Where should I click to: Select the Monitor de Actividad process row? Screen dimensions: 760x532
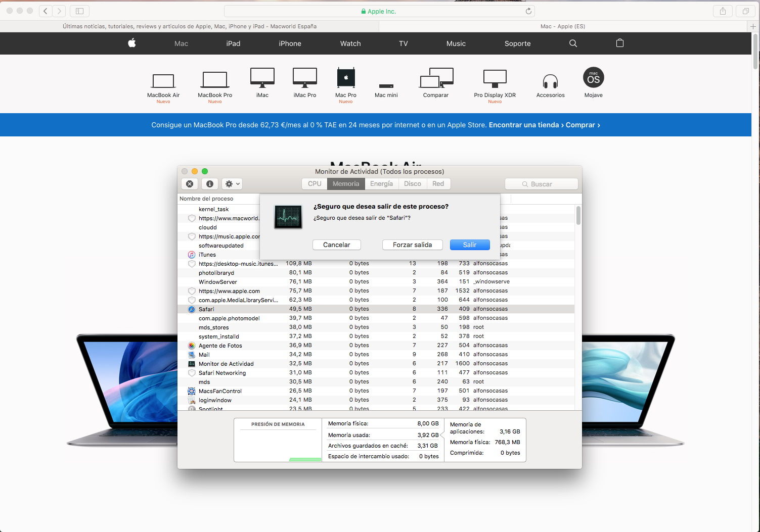[376, 364]
